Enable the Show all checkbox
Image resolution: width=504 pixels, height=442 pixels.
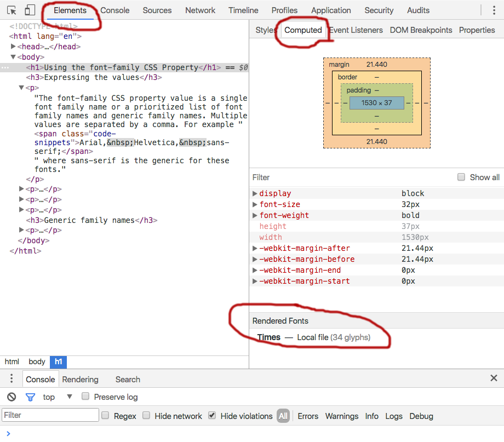(461, 177)
